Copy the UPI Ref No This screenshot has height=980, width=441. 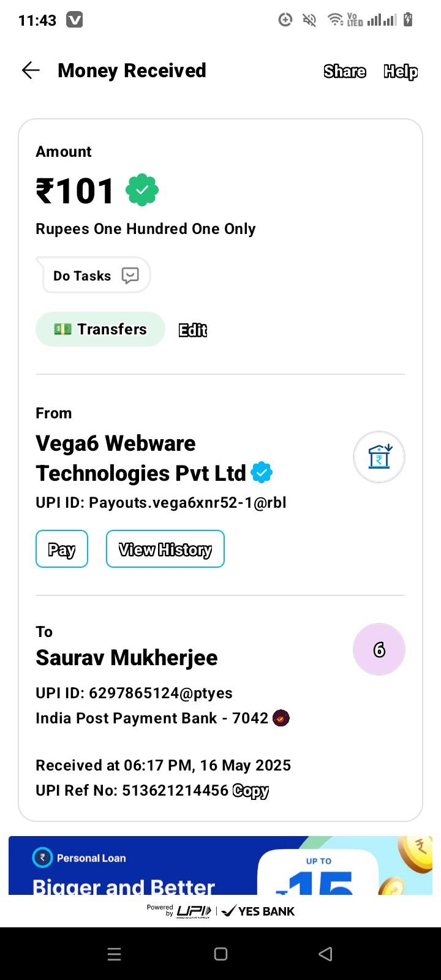251,791
